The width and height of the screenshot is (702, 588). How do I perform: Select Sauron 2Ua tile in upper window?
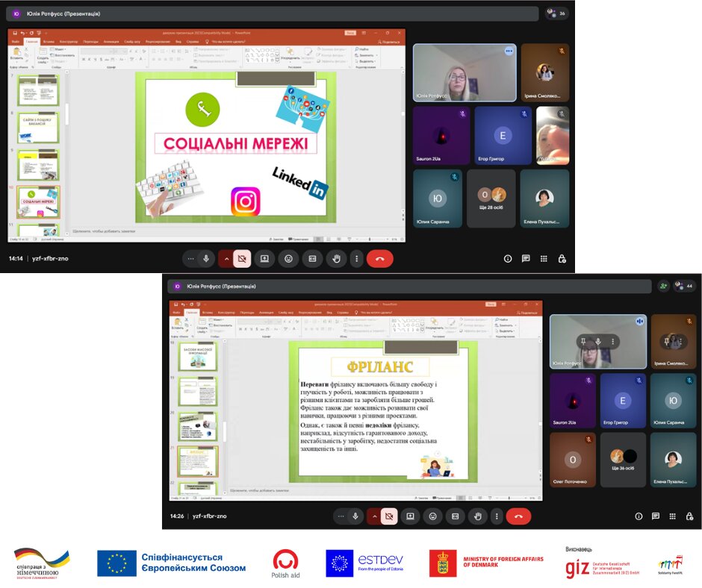tap(441, 136)
